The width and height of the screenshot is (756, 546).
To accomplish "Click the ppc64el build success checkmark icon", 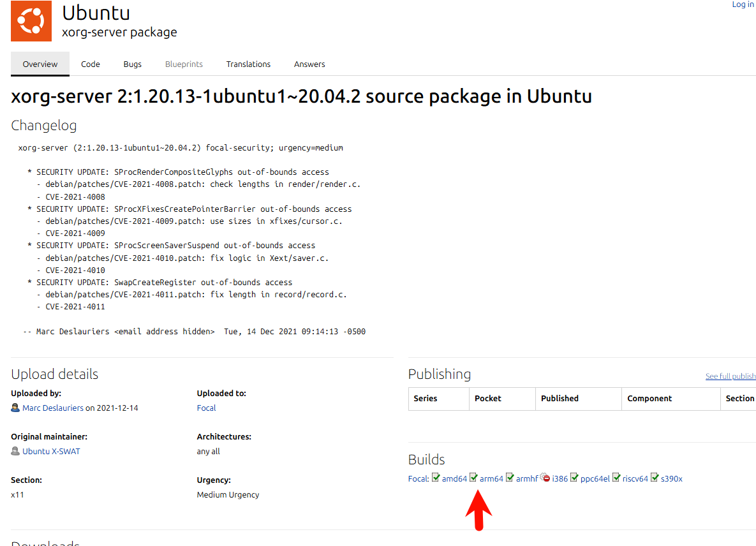I will tap(574, 478).
